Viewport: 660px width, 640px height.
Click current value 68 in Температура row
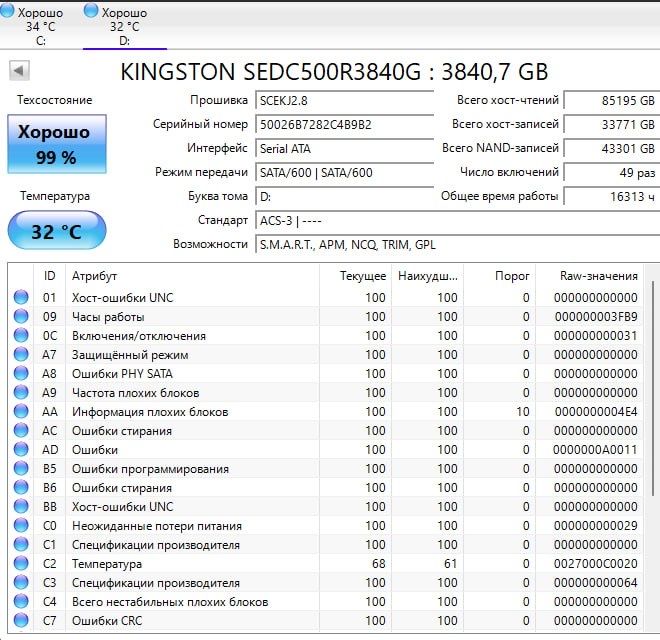[378, 564]
